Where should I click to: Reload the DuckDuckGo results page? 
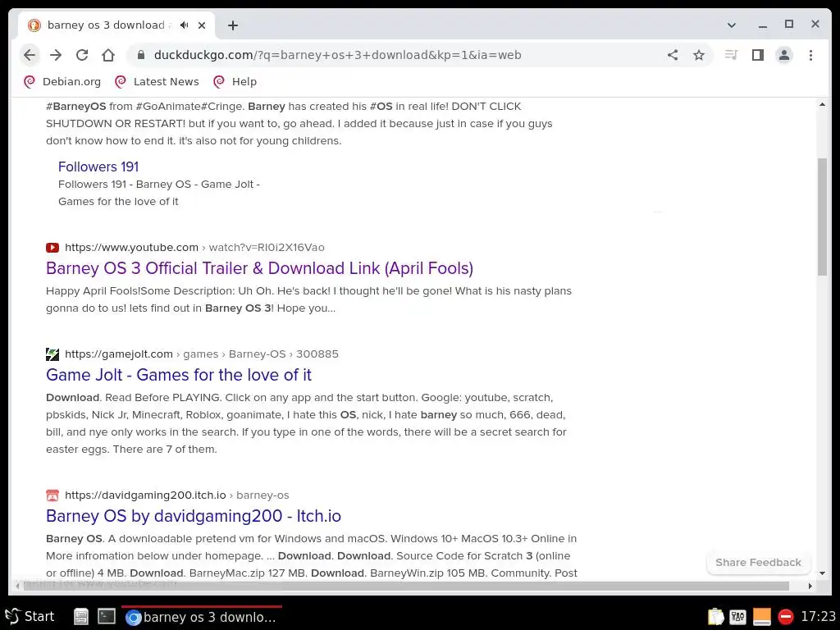(82, 55)
